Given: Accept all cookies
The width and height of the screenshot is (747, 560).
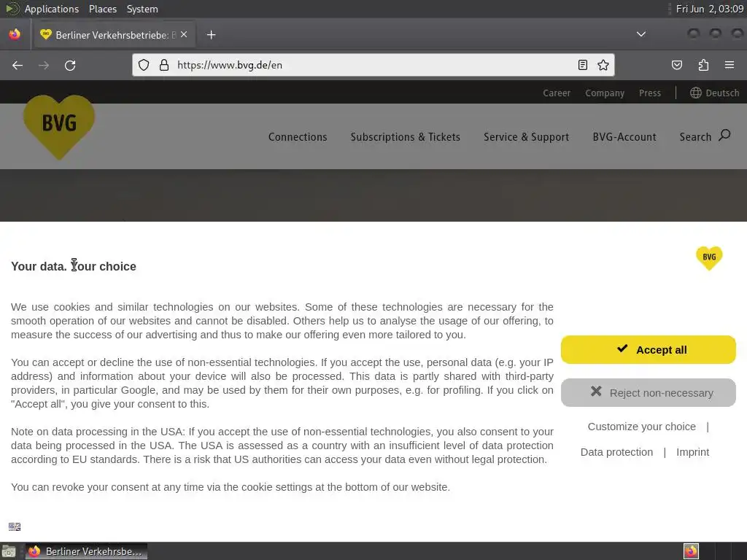Looking at the screenshot, I should pos(649,349).
